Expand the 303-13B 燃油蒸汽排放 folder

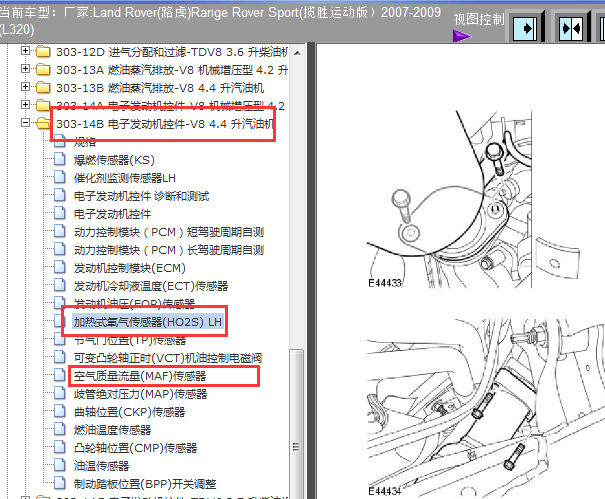pyautogui.click(x=25, y=86)
